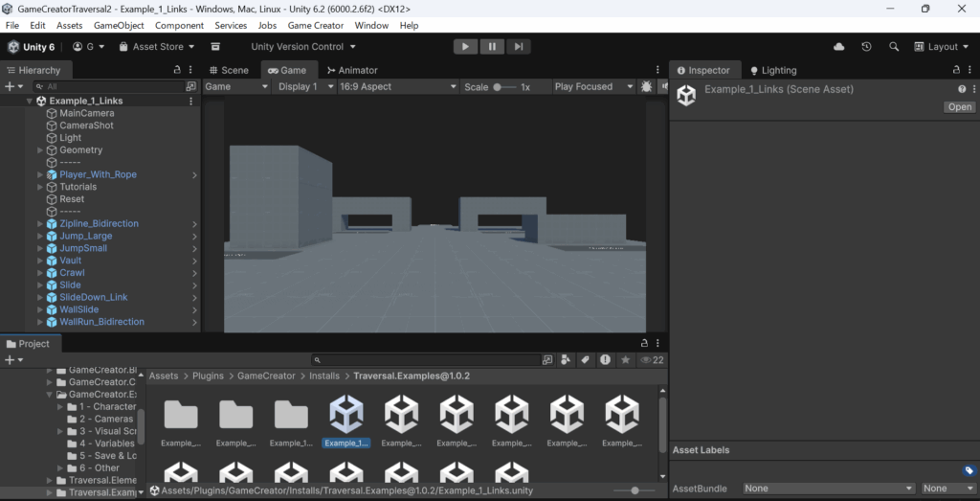Toggle the Hierarchy panel lock
The width and height of the screenshot is (980, 501).
pos(176,70)
